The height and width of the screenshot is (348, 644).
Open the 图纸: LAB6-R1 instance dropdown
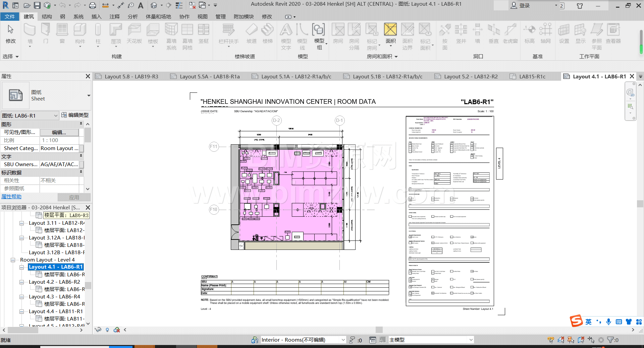[x=56, y=116]
